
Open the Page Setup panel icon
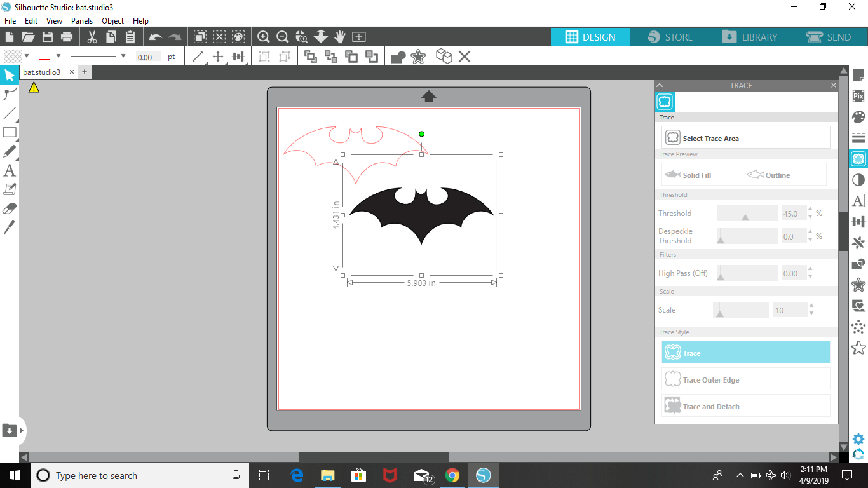[858, 76]
